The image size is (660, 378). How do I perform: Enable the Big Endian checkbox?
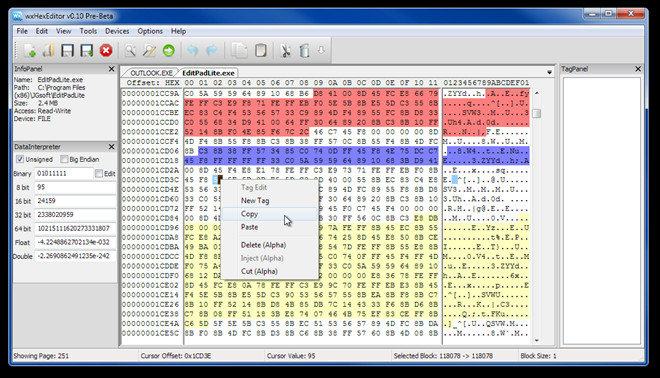(x=64, y=159)
